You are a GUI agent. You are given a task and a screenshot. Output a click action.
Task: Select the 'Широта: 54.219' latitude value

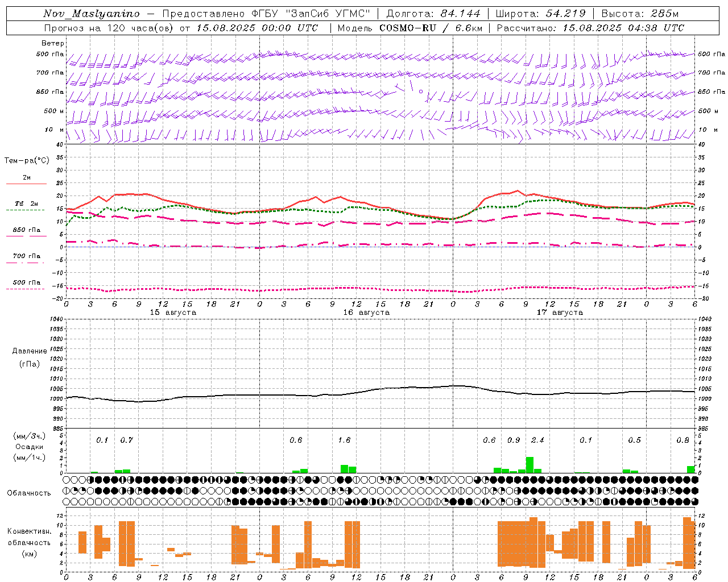point(541,14)
